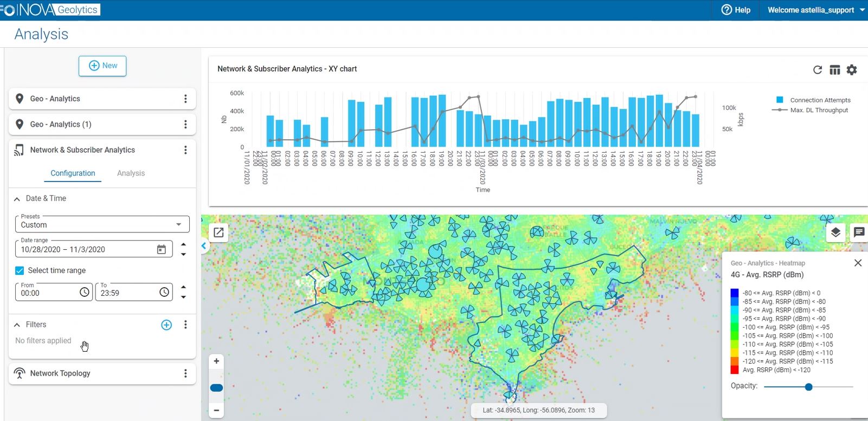Toggle Connection Attempts legend series
The width and height of the screenshot is (868, 421).
coord(820,100)
